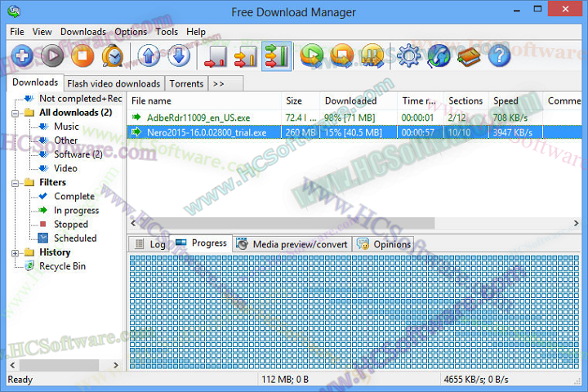The image size is (588, 392).
Task: Click the globe dial connection icon
Action: pos(439,56)
